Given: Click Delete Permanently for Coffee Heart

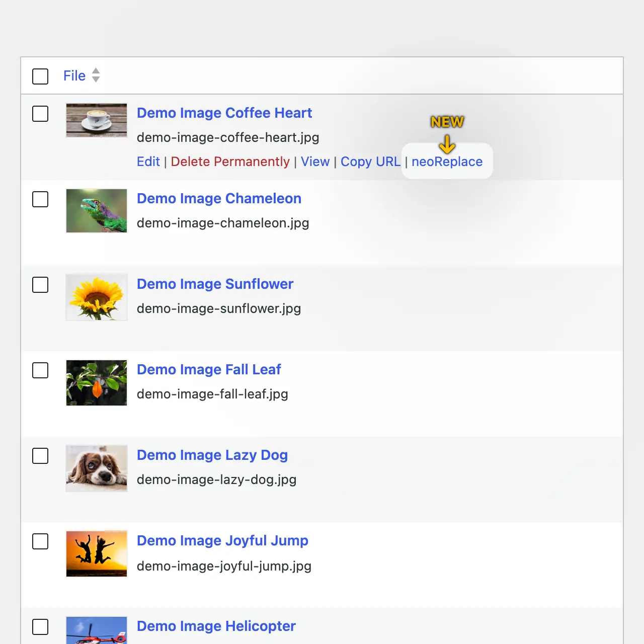Looking at the screenshot, I should point(230,162).
